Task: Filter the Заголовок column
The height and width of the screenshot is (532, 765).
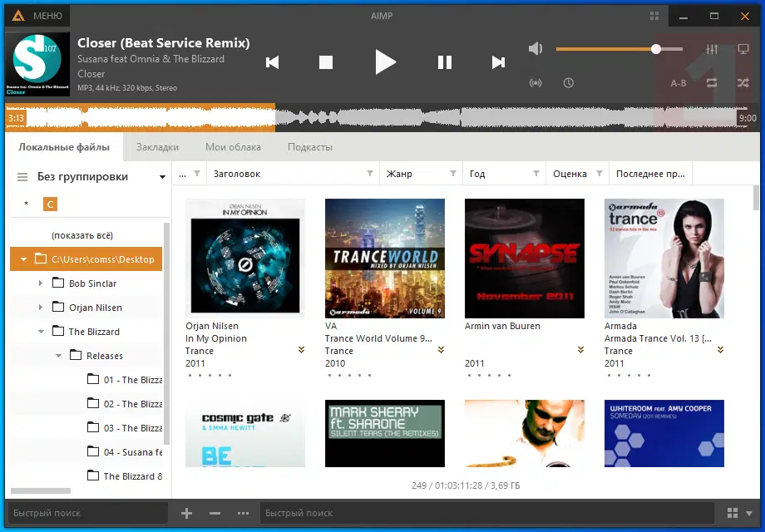Action: (370, 174)
